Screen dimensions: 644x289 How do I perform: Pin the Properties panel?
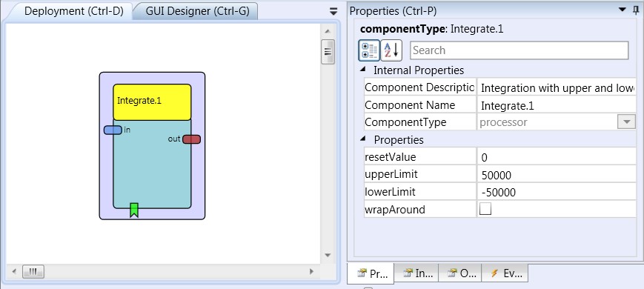click(637, 10)
